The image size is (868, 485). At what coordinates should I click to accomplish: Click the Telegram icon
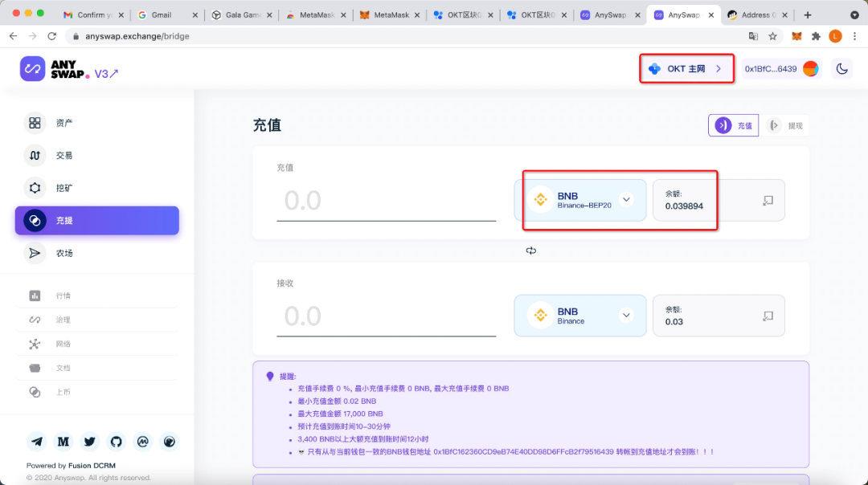36,442
